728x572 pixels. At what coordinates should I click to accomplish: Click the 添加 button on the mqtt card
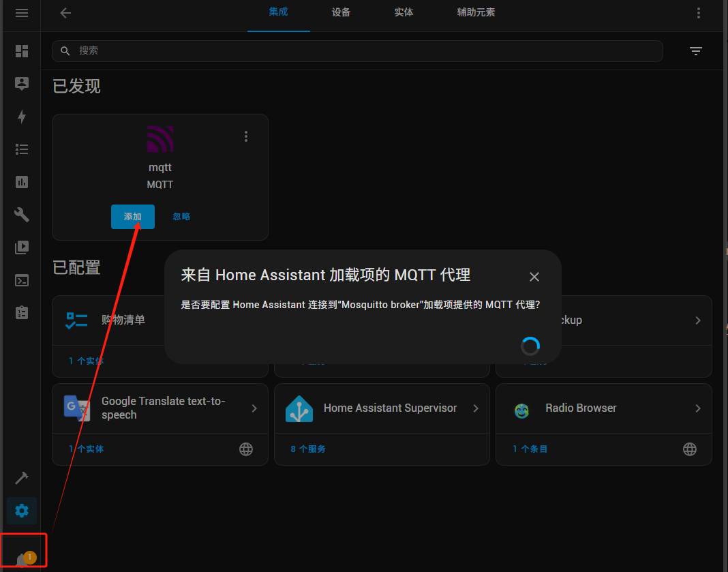[x=133, y=217]
